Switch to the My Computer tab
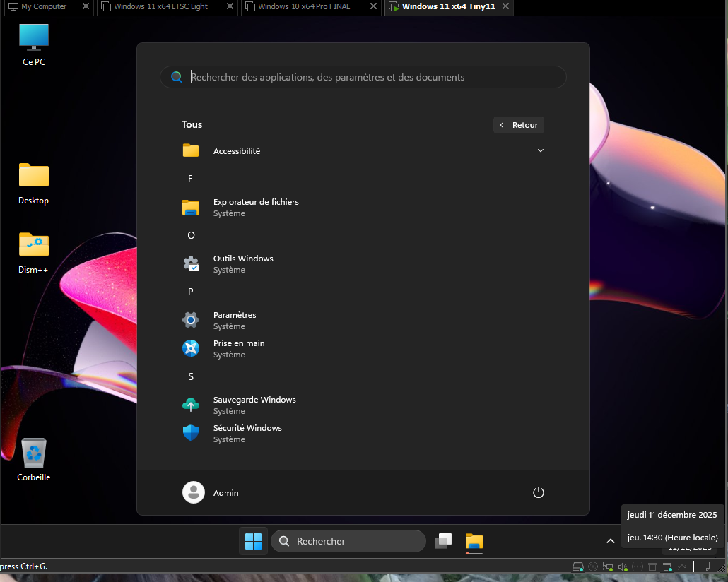728x582 pixels. tap(43, 7)
